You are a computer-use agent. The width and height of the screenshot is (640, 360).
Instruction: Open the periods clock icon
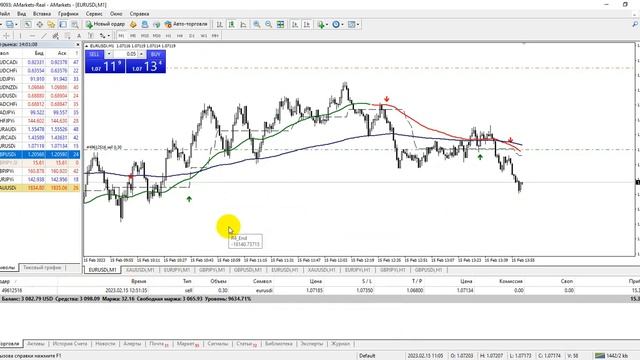coord(336,24)
